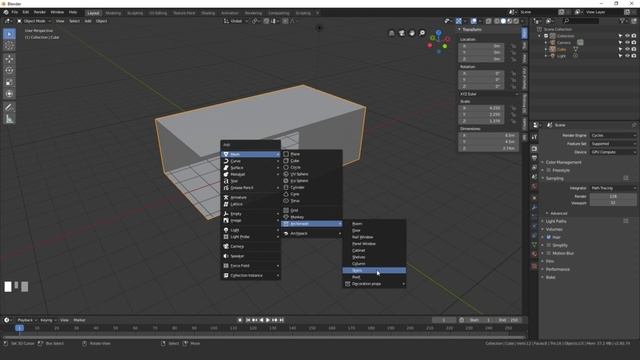Image resolution: width=640 pixels, height=360 pixels.
Task: Open the Output properties tab icon
Action: coord(534,158)
